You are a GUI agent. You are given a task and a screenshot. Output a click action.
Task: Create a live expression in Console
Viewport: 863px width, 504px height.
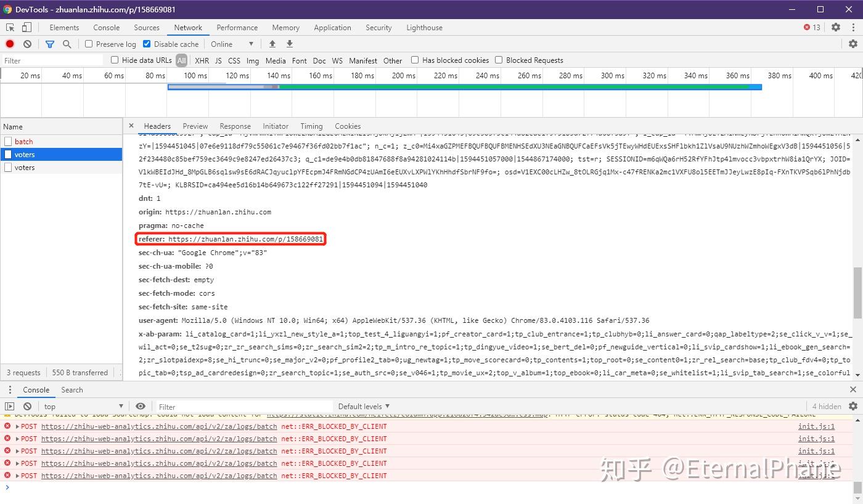pyautogui.click(x=141, y=406)
